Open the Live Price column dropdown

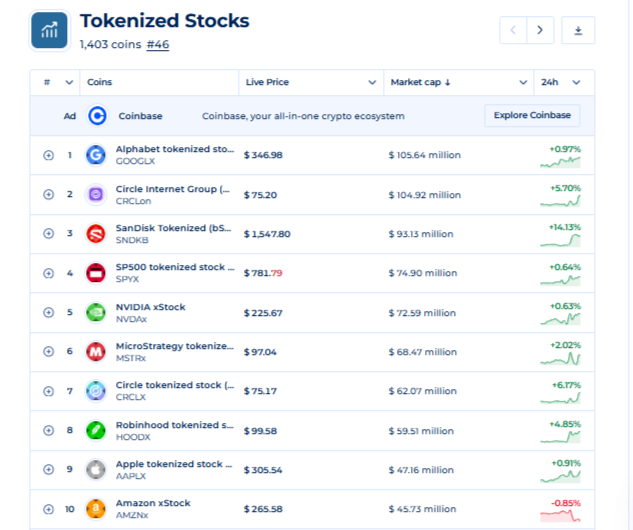tap(372, 82)
